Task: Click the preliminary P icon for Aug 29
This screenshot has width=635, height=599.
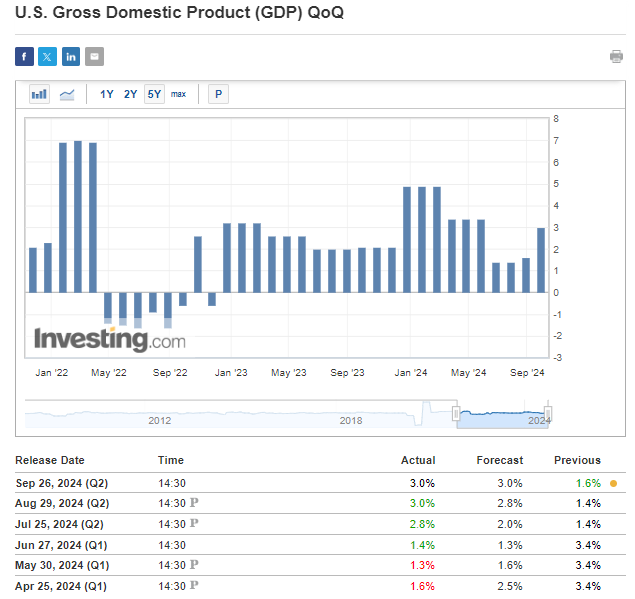Action: click(194, 503)
